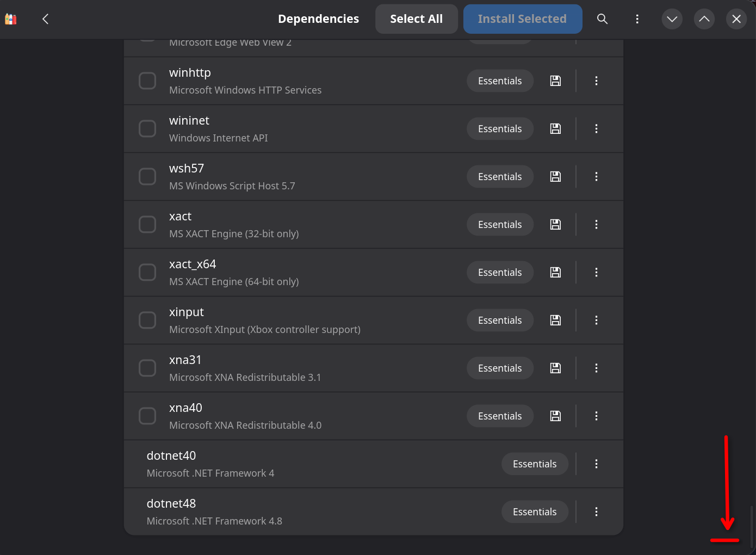Screen dimensions: 756x555
Task: Click MS XACT Engine (64-bit only) text
Action: point(234,282)
